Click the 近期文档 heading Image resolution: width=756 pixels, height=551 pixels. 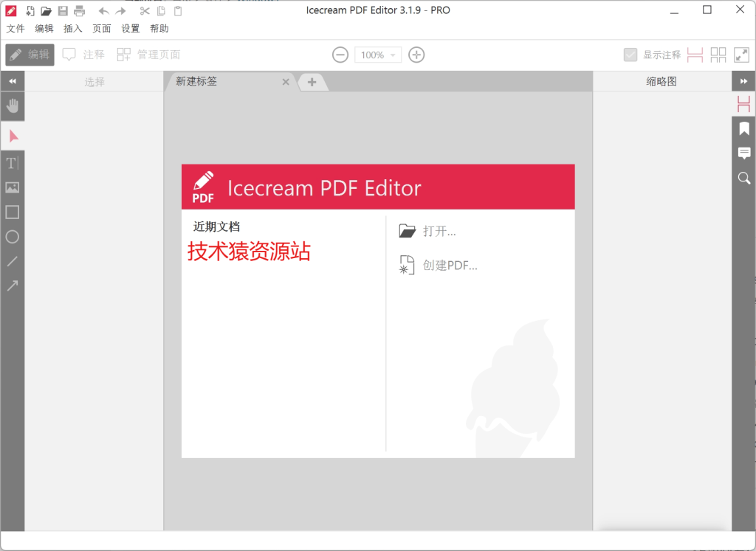click(216, 226)
